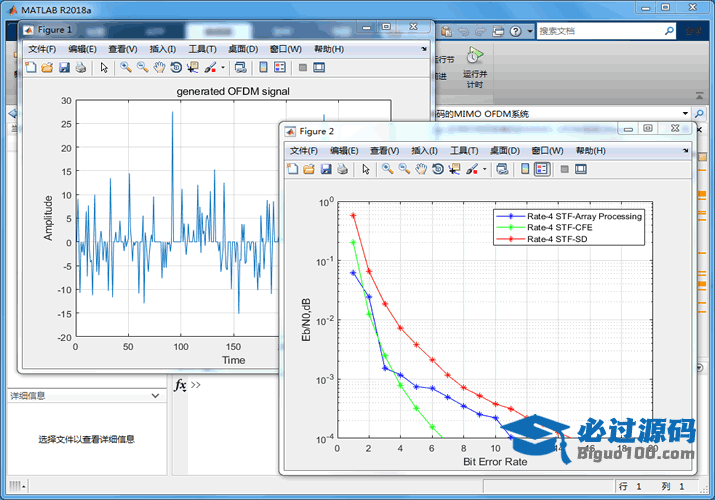The image size is (715, 500).
Task: Click Hide Plot Tools icon in Figure 1
Action: coord(302,67)
